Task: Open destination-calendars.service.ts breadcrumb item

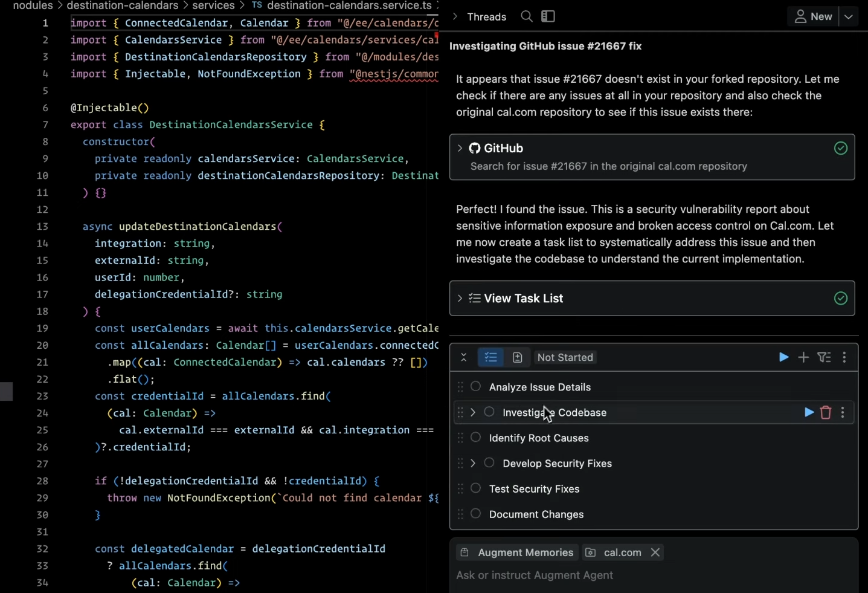Action: (x=349, y=5)
